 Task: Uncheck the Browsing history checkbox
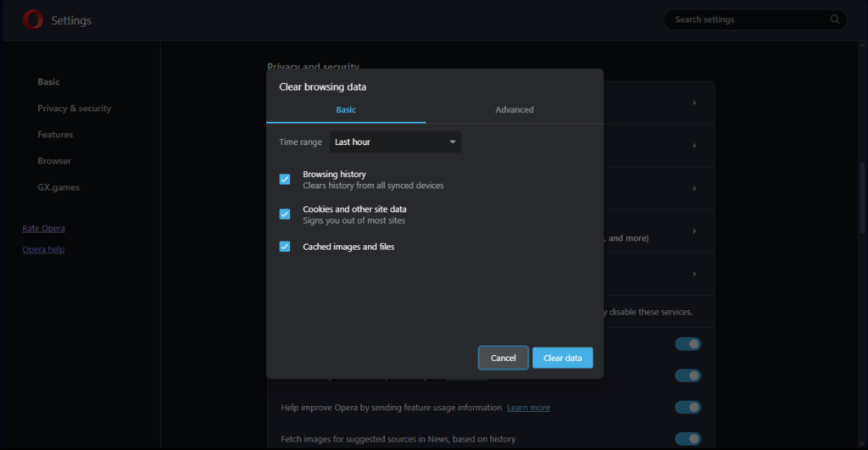coord(285,180)
